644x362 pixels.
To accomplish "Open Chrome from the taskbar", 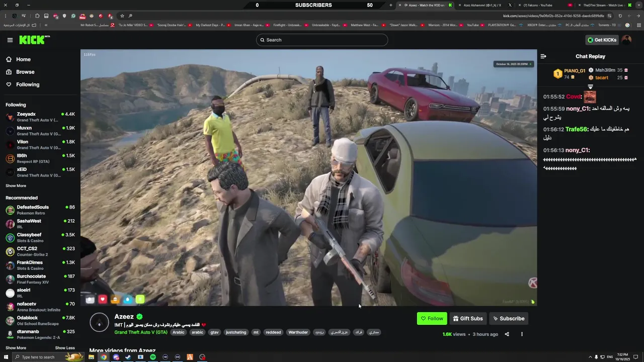I will (104, 357).
